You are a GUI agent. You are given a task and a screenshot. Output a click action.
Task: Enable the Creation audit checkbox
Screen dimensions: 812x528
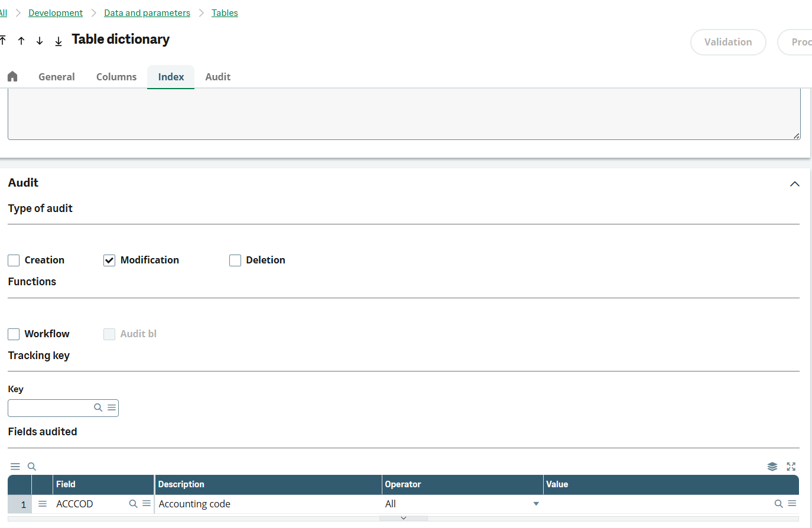tap(14, 260)
